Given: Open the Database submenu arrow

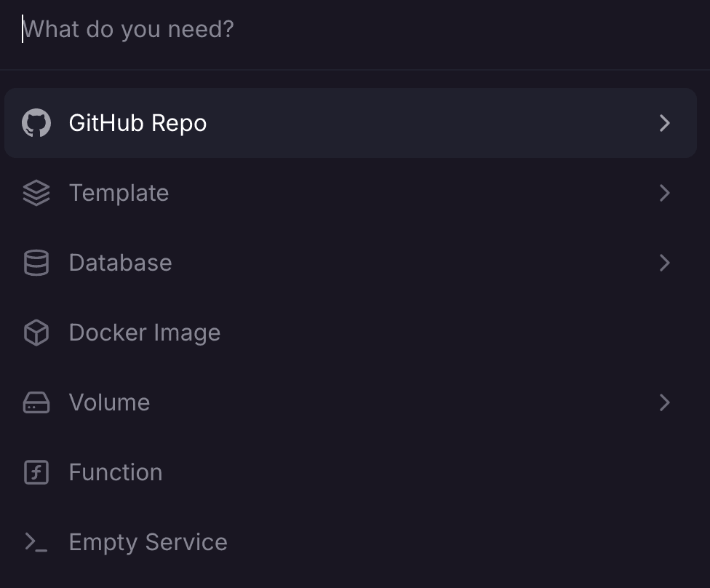Looking at the screenshot, I should pyautogui.click(x=664, y=263).
